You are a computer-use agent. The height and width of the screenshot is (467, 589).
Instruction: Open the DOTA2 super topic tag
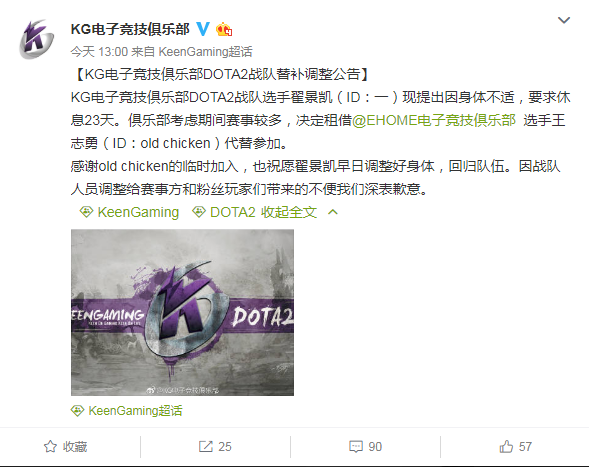pos(233,212)
